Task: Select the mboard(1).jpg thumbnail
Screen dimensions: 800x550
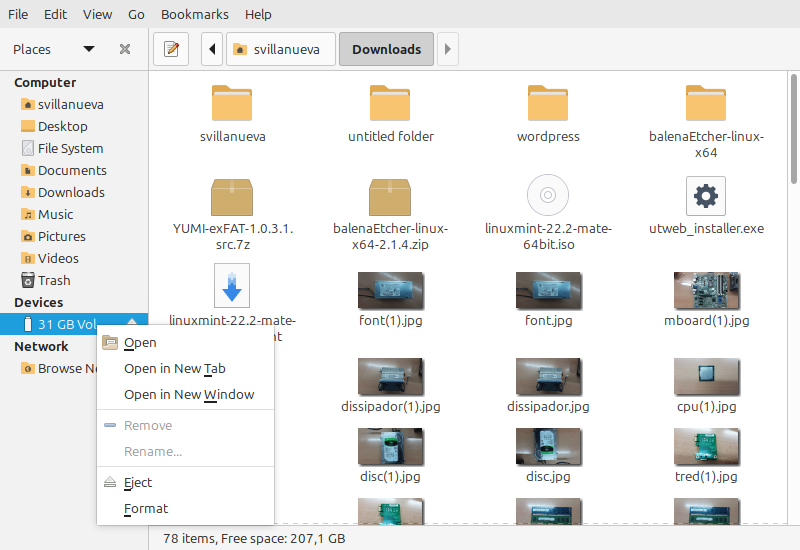Action: pos(705,289)
